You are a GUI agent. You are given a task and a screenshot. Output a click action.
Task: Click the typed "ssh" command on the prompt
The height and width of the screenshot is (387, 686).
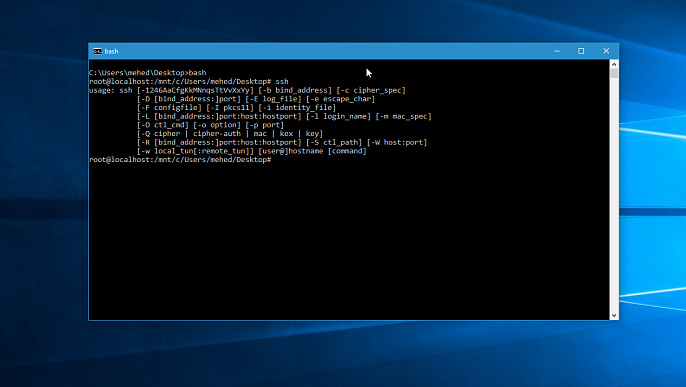pyautogui.click(x=282, y=81)
